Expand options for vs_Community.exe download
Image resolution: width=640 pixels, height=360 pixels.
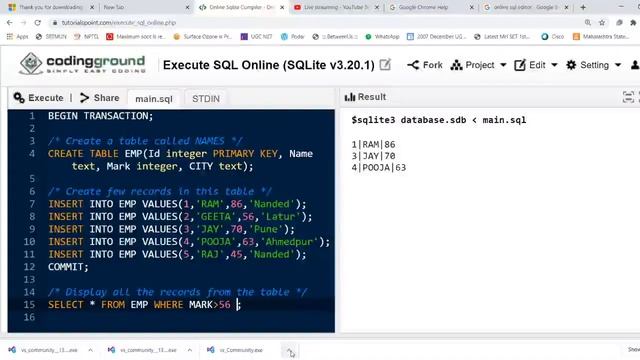pos(289,350)
